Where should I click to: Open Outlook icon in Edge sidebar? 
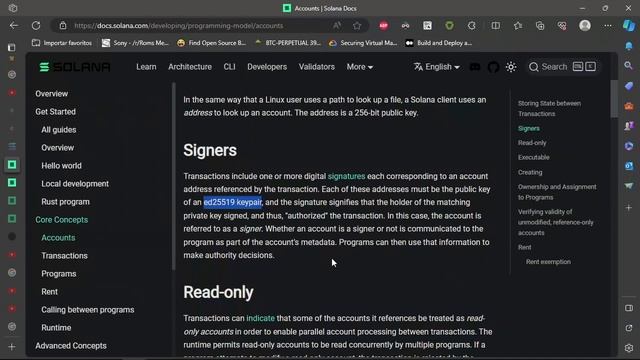pyautogui.click(x=629, y=166)
